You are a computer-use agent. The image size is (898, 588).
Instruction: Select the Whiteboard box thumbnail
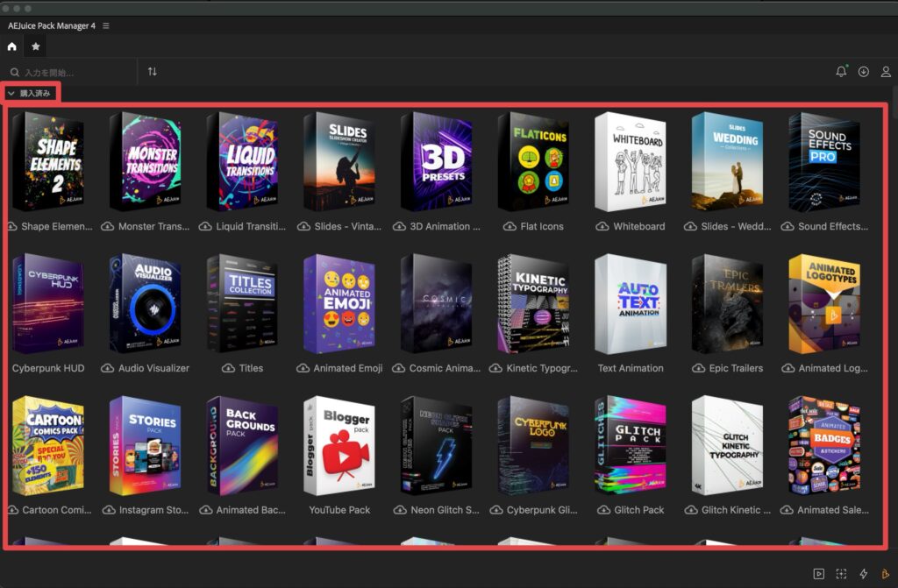(x=631, y=161)
